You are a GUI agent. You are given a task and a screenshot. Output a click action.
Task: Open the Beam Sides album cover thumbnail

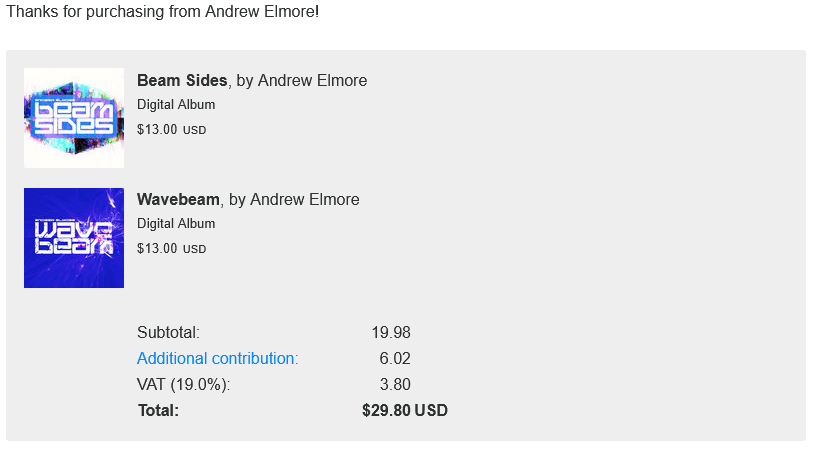[74, 118]
